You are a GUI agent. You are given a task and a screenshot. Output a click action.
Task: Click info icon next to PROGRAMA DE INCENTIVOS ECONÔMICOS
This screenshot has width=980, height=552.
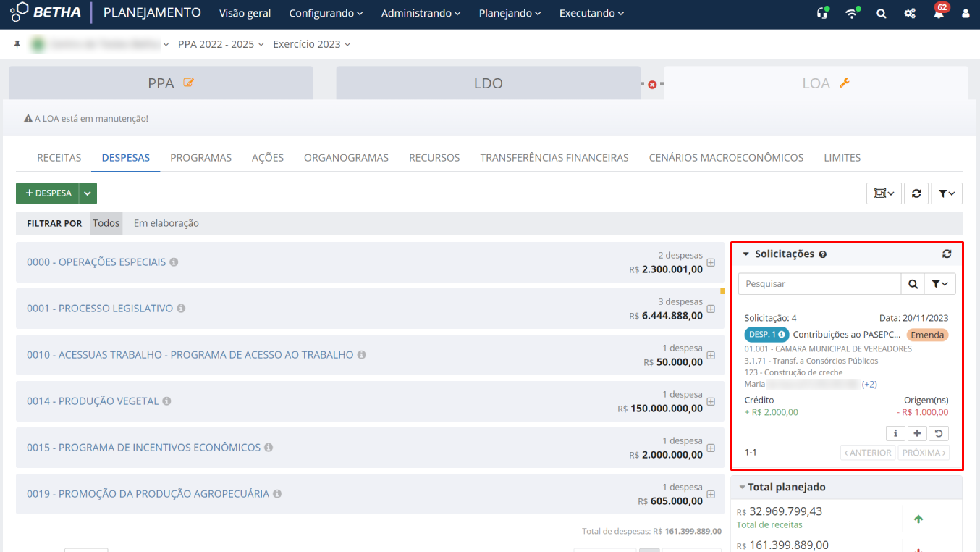click(269, 448)
